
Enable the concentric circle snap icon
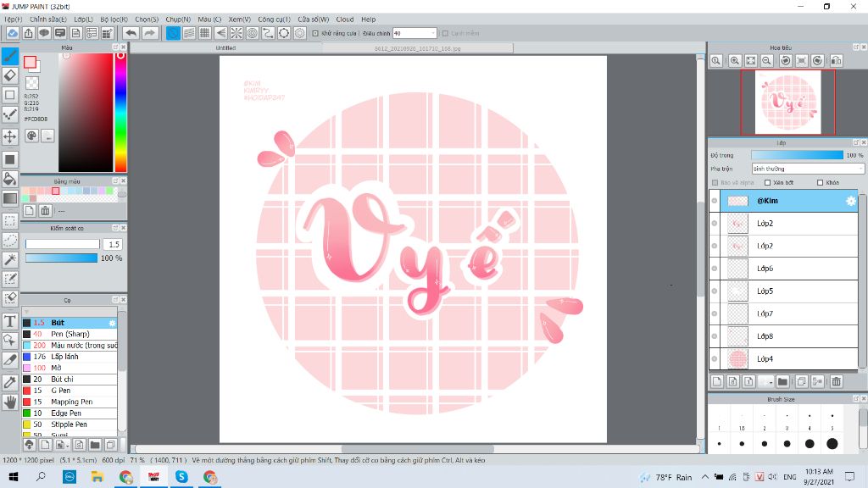pyautogui.click(x=253, y=33)
